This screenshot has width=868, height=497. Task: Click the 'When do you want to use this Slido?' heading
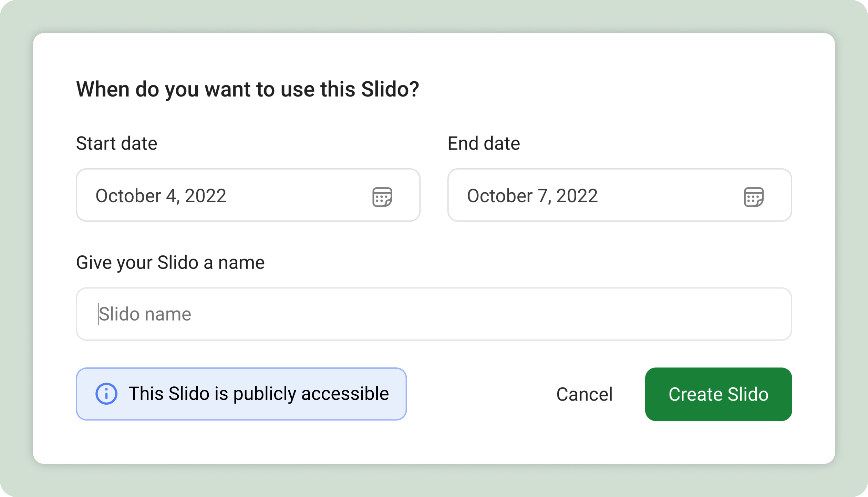coord(248,90)
